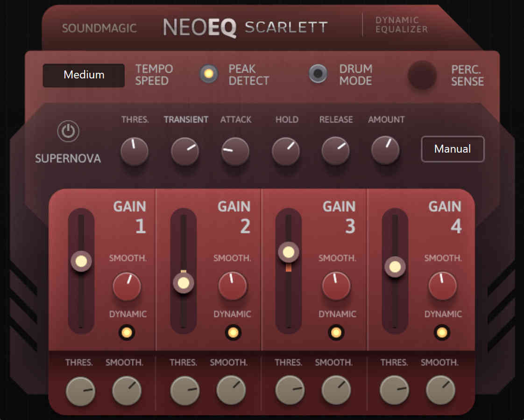Turn off Dynamic for Gain 1
This screenshot has width=524, height=420.
point(127,333)
